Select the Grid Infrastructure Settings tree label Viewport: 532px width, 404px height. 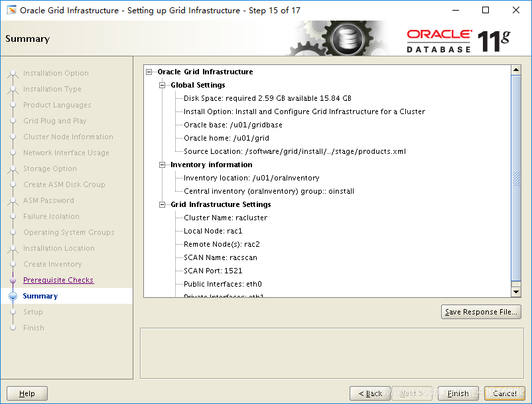pyautogui.click(x=221, y=204)
